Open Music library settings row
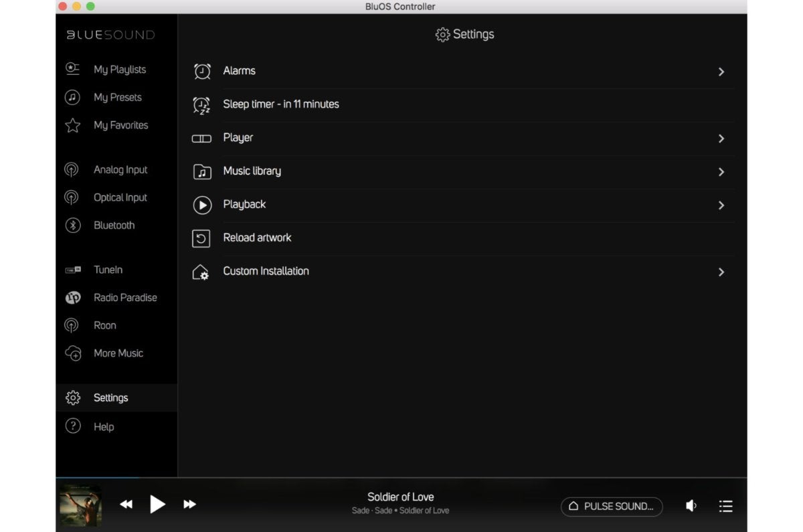 (x=462, y=172)
